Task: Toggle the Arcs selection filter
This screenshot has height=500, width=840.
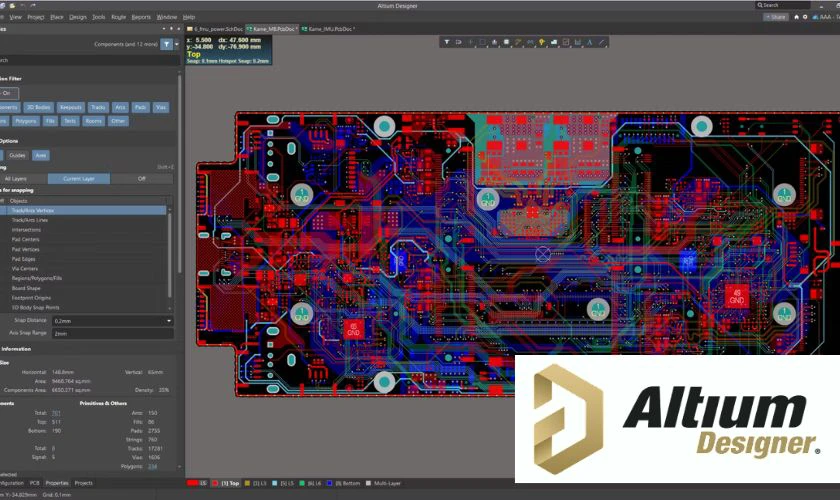Action: click(x=120, y=107)
